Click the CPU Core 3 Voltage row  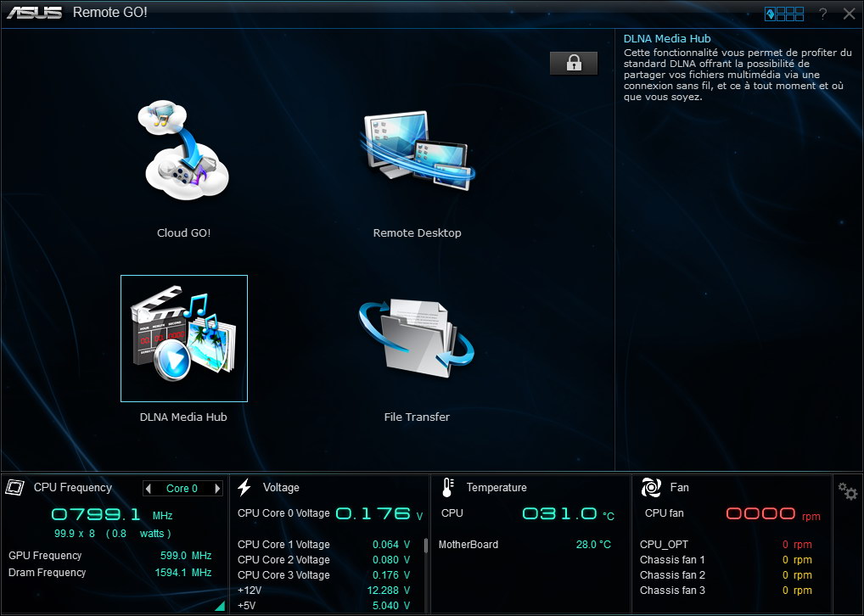(324, 574)
